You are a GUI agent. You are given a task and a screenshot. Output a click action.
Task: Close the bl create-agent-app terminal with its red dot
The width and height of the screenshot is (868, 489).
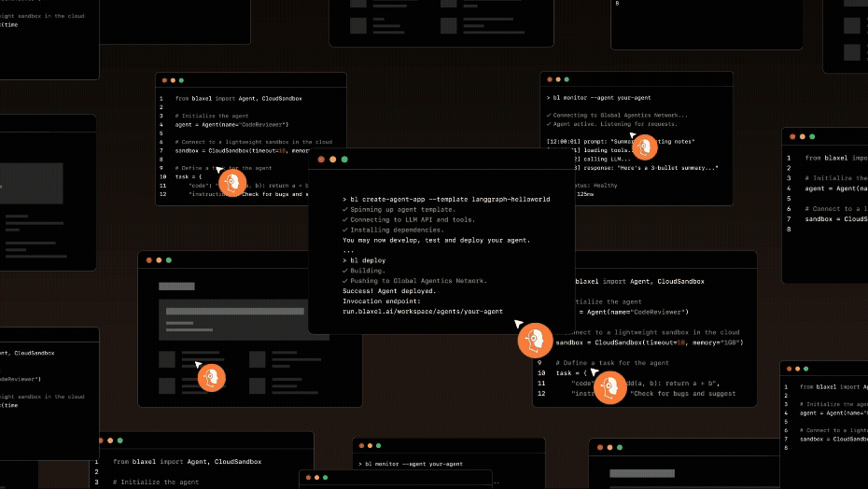321,160
